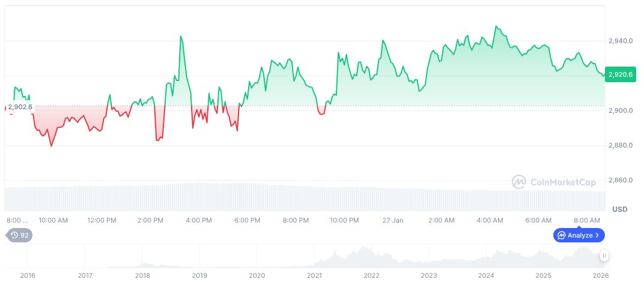The image size is (644, 282).
Task: Click the range slider handle at 2026
Action: (604, 256)
